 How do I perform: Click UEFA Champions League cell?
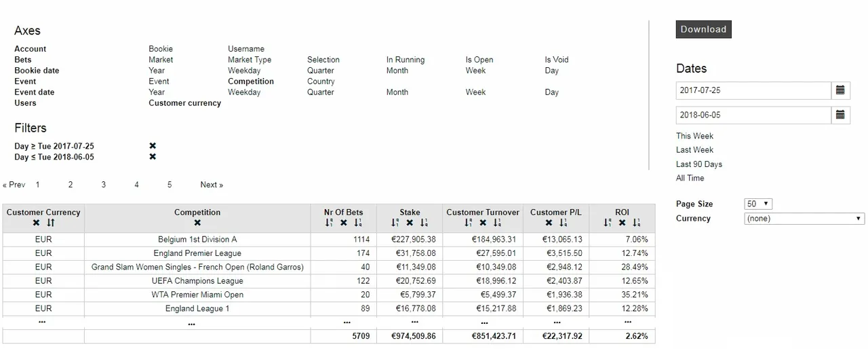coord(197,281)
